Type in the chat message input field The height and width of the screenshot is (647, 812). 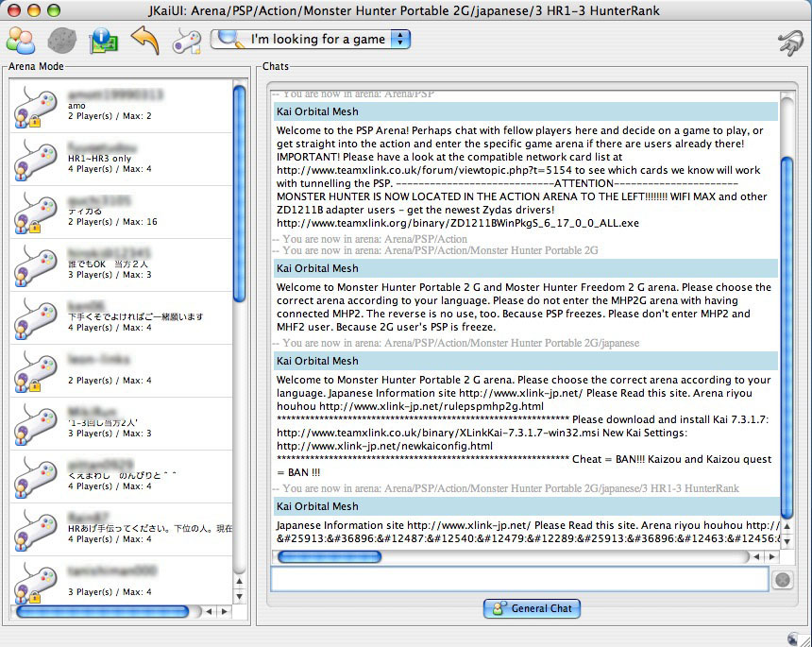[518, 580]
